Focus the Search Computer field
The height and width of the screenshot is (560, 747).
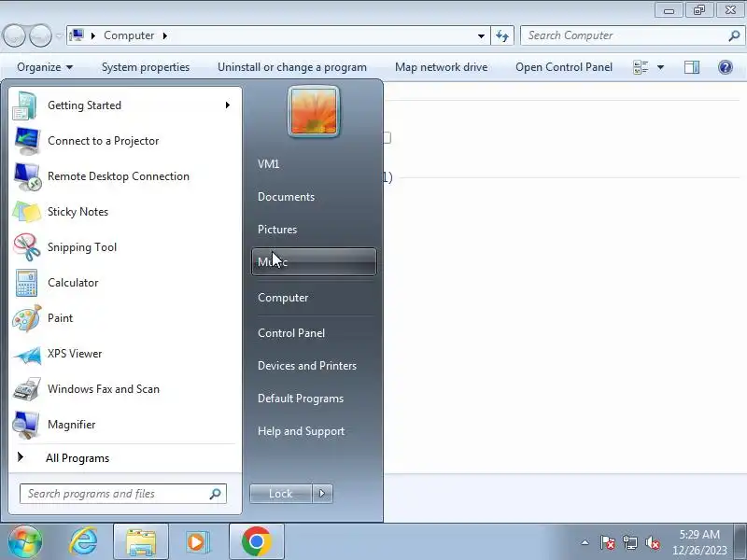[x=632, y=35]
